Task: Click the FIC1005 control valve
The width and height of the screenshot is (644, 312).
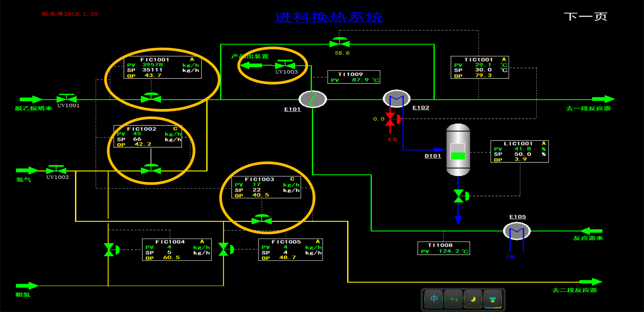Action: click(x=226, y=250)
